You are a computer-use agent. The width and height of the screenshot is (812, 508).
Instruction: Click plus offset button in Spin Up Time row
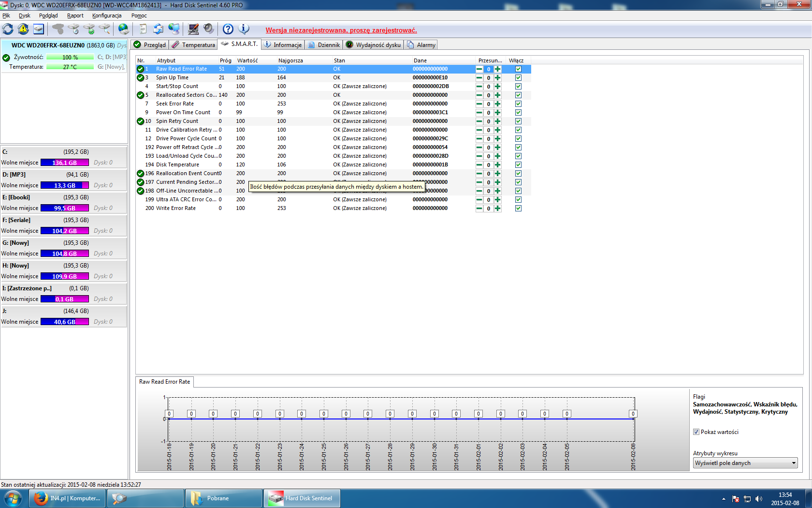click(498, 78)
